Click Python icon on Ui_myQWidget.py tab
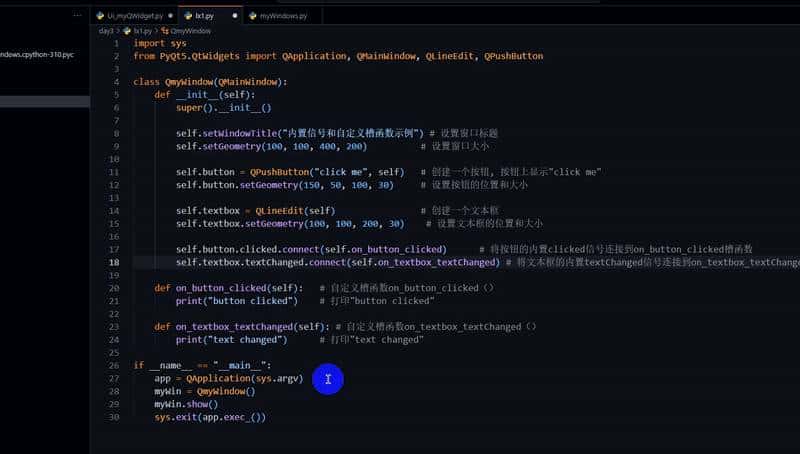 click(100, 16)
